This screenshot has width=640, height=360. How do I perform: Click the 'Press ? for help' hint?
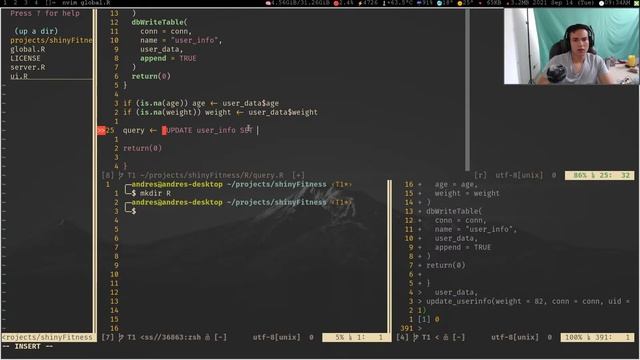45,13
